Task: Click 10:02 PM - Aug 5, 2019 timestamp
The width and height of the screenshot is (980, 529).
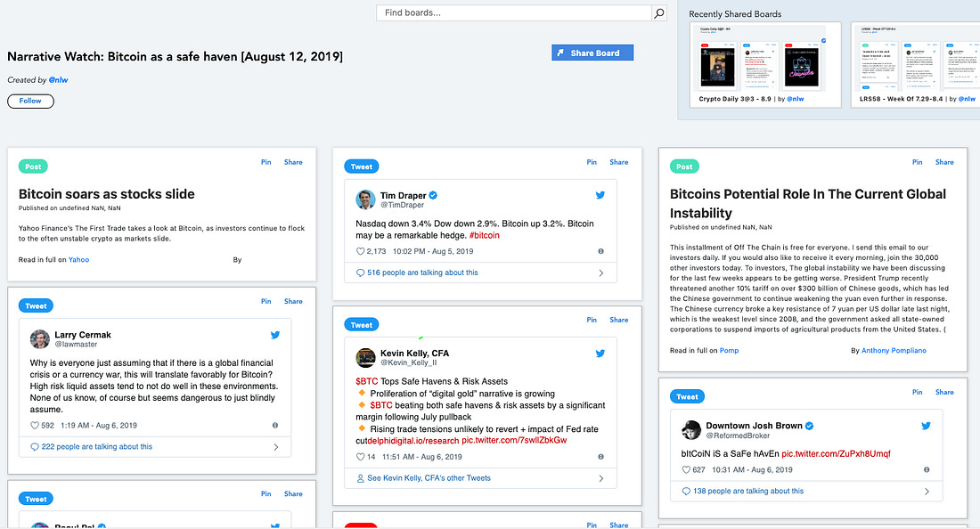Action: click(x=433, y=251)
